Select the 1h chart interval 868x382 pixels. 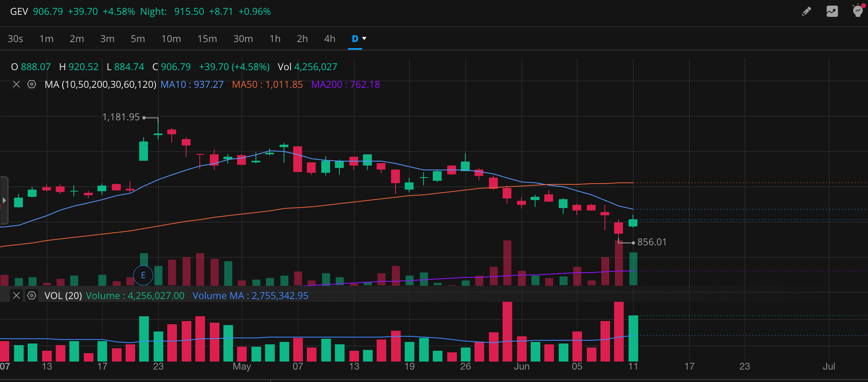click(275, 39)
